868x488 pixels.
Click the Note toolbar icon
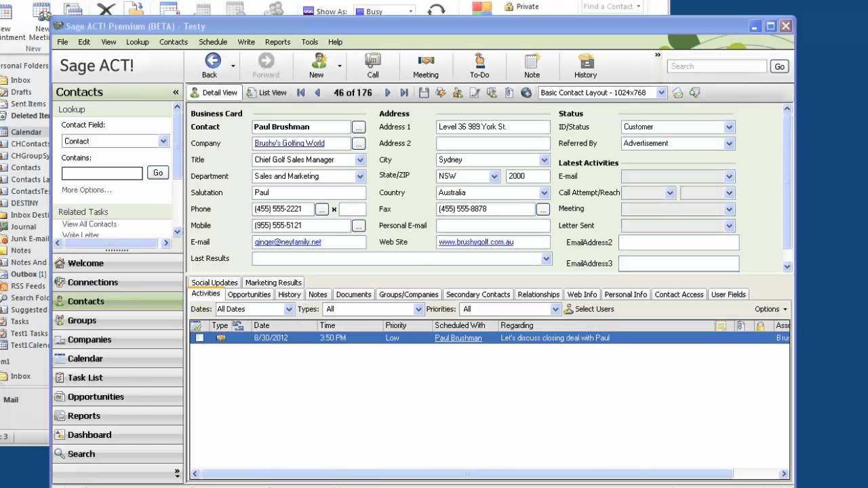[x=532, y=60]
